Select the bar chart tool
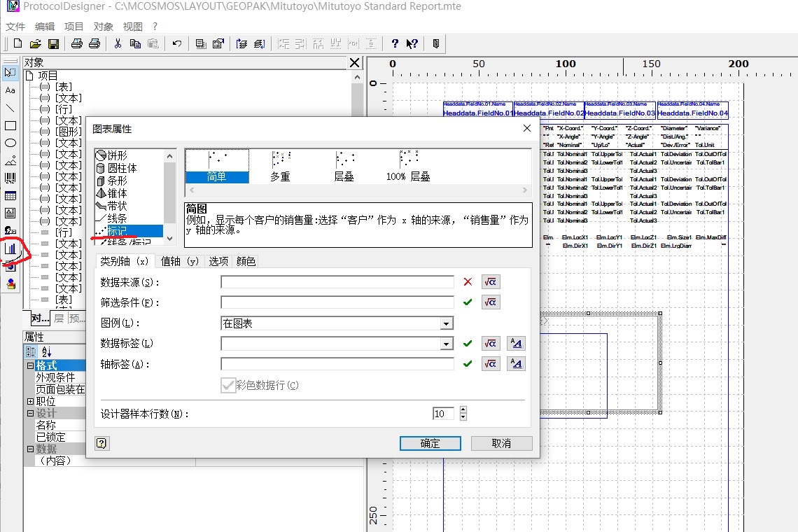Viewport: 798px width, 532px height. (x=10, y=248)
